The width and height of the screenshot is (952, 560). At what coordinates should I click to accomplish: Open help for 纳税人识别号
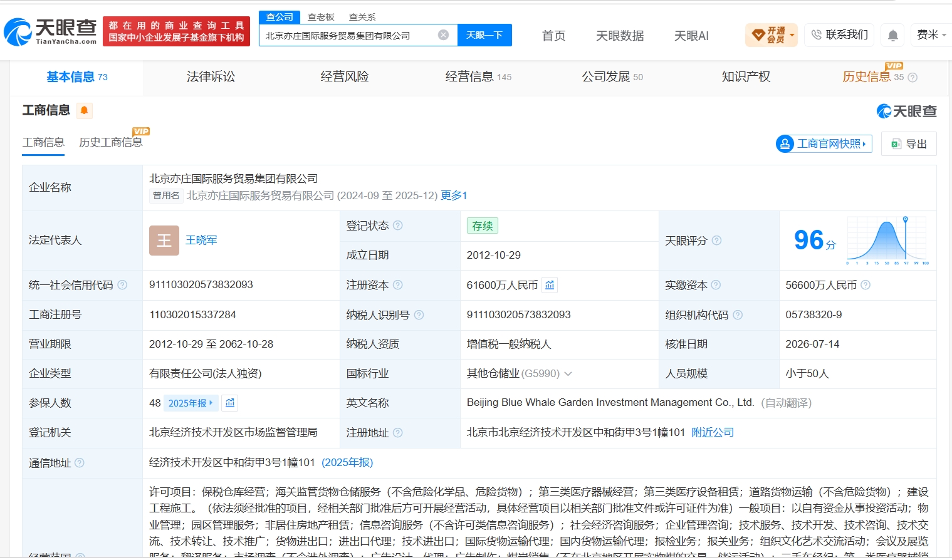point(419,315)
